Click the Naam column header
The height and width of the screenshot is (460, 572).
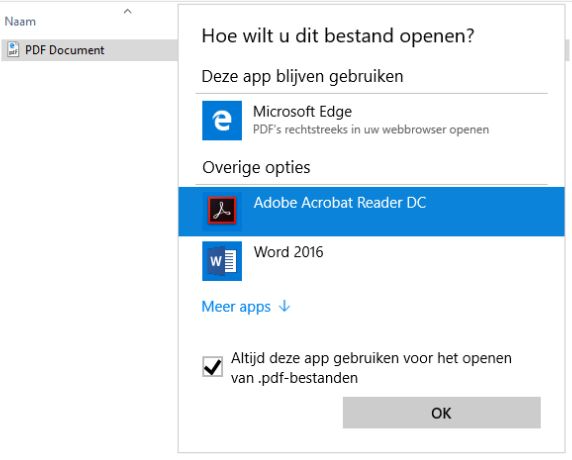coord(20,22)
